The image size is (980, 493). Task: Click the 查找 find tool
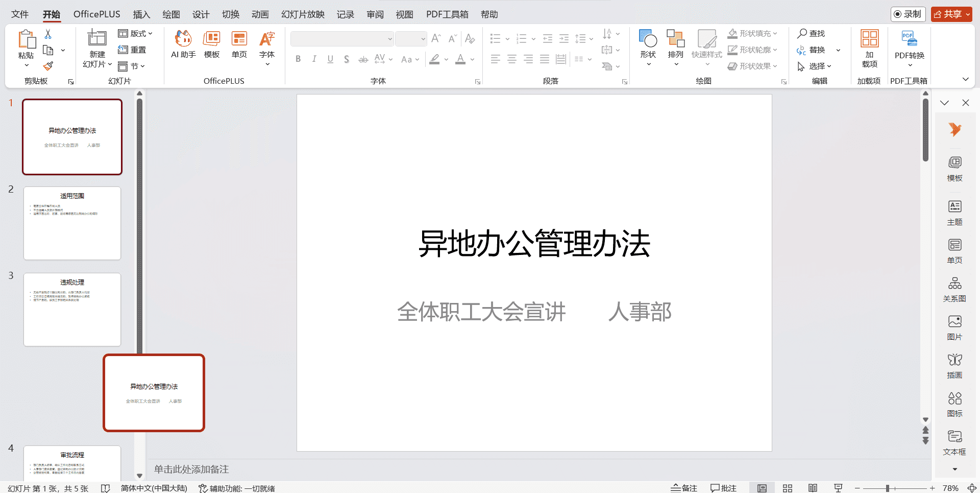[x=812, y=34]
